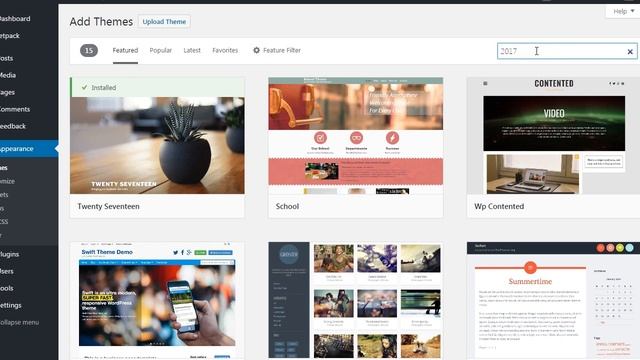This screenshot has width=640, height=360.
Task: Switch to the Featured tab
Action: pos(125,51)
